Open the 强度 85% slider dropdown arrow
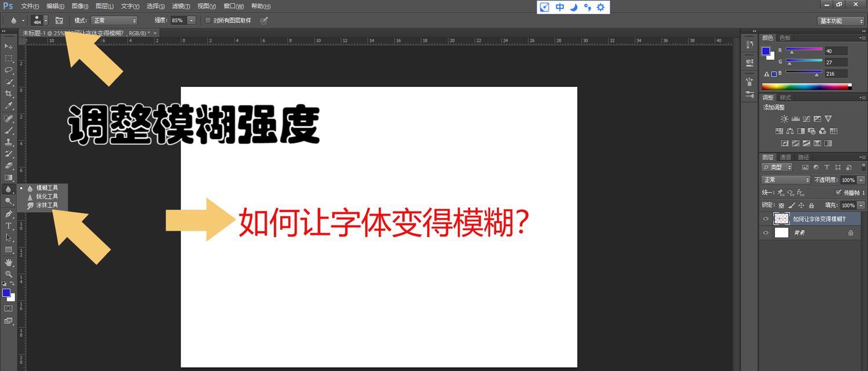This screenshot has height=371, width=868. (x=191, y=20)
